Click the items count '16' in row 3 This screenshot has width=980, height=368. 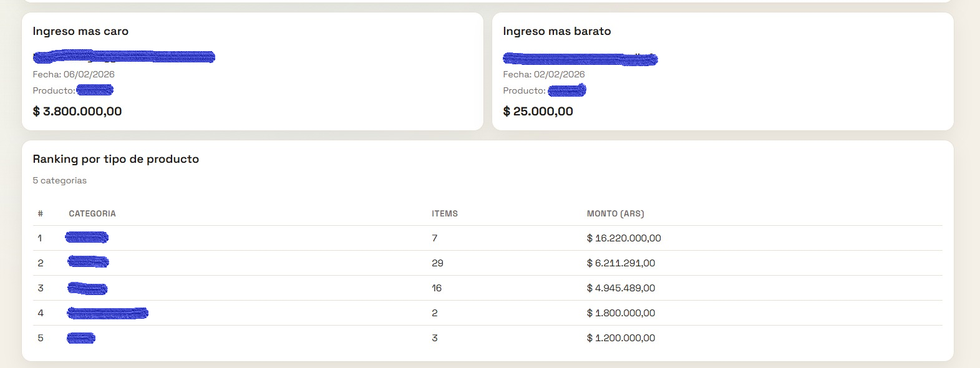436,288
